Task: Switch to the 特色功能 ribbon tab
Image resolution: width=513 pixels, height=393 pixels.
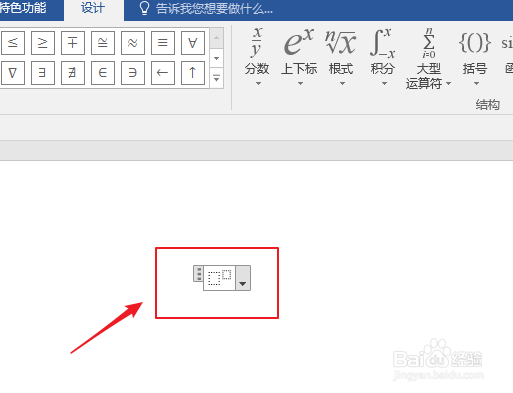Action: coord(23,8)
